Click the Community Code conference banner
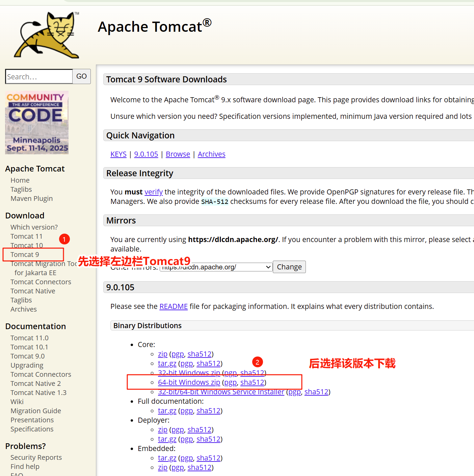Viewport: 474px width, 476px height. click(x=37, y=123)
